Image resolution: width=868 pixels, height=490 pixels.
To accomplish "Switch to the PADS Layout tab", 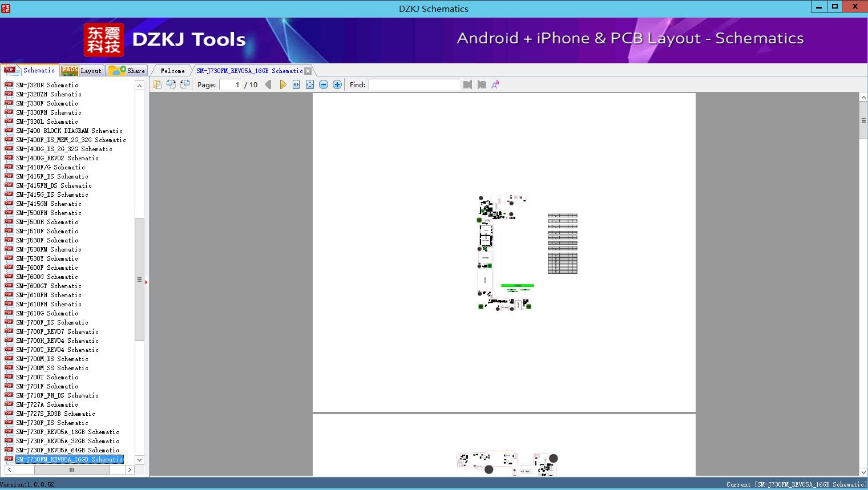I will (82, 71).
